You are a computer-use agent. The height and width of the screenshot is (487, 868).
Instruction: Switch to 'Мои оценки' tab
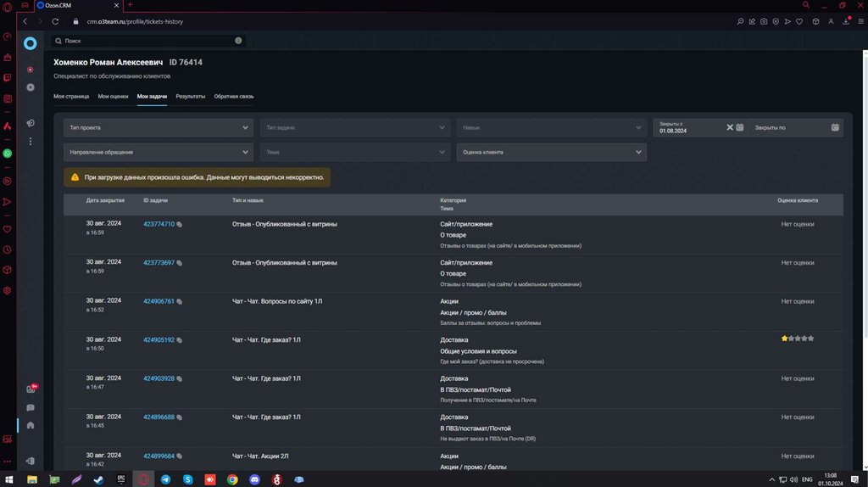point(113,97)
